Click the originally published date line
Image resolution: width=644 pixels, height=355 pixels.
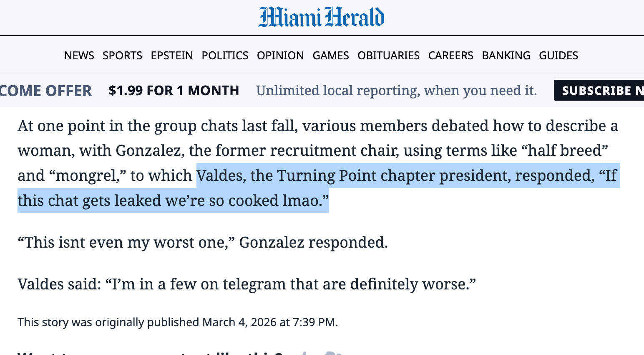178,322
